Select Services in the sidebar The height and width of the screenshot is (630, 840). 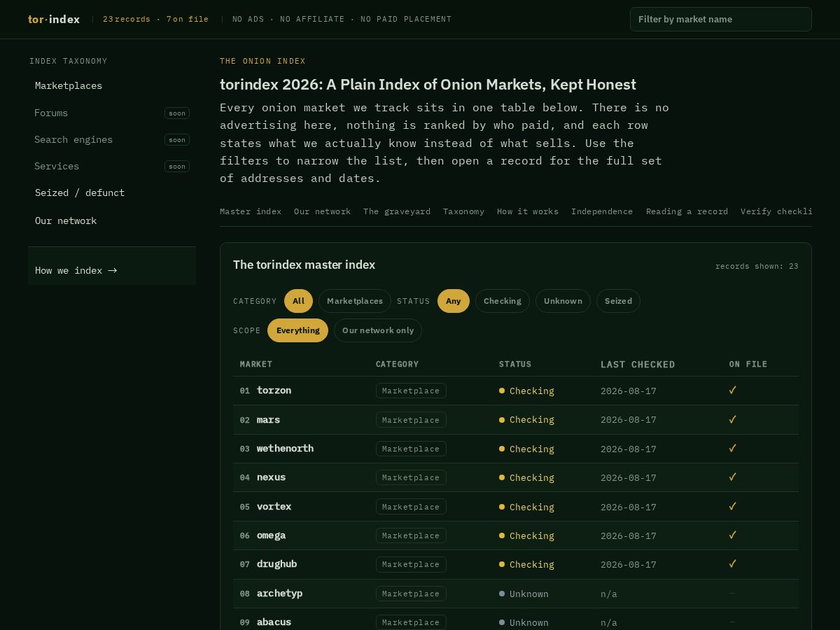tap(57, 166)
